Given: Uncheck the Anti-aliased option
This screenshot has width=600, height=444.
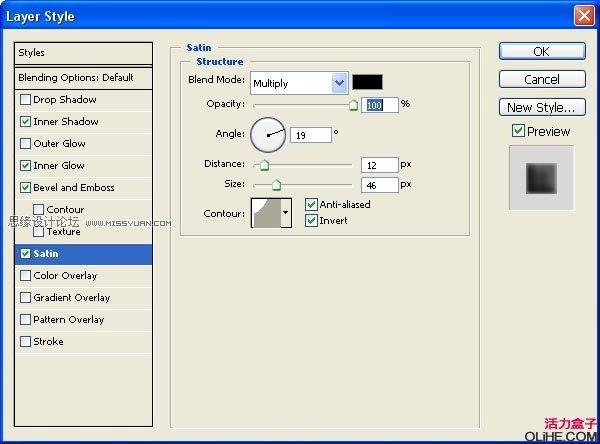Looking at the screenshot, I should (311, 204).
